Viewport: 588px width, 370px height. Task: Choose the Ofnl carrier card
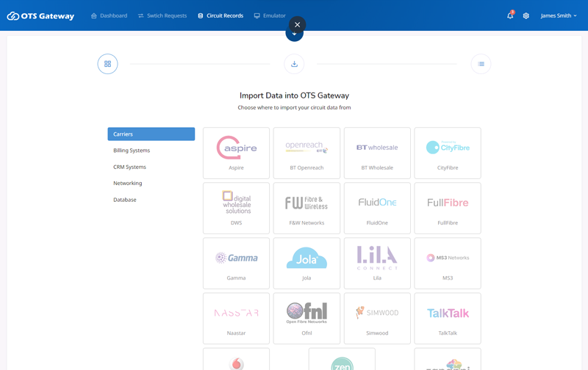pyautogui.click(x=306, y=319)
